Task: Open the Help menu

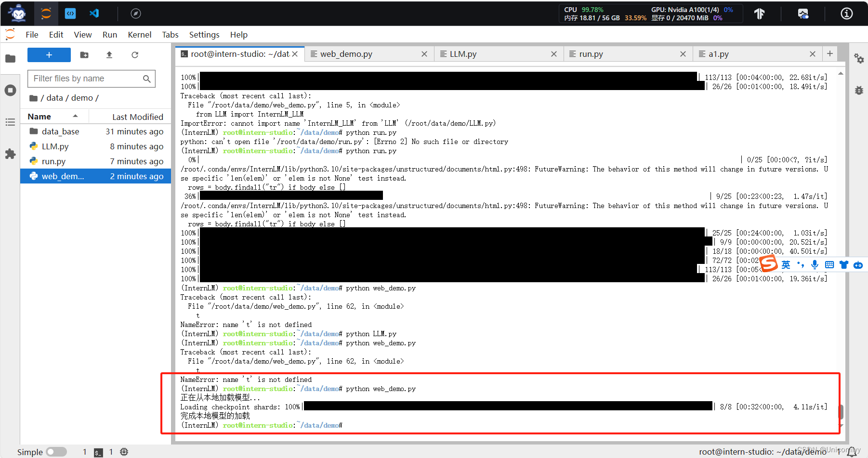Action: [x=239, y=35]
